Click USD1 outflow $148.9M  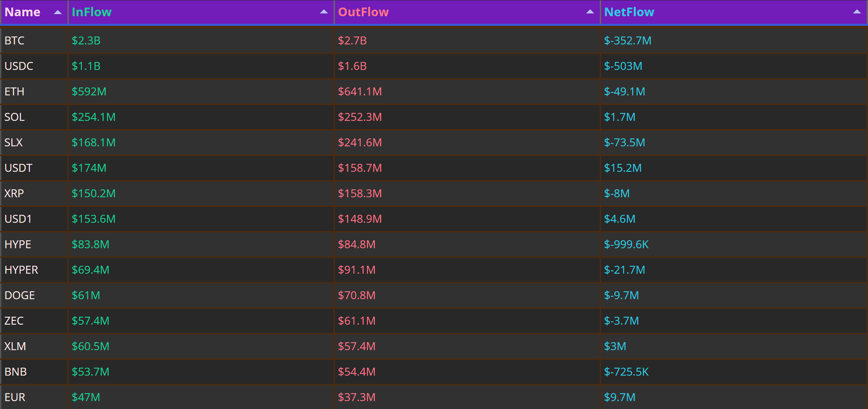[x=360, y=219]
